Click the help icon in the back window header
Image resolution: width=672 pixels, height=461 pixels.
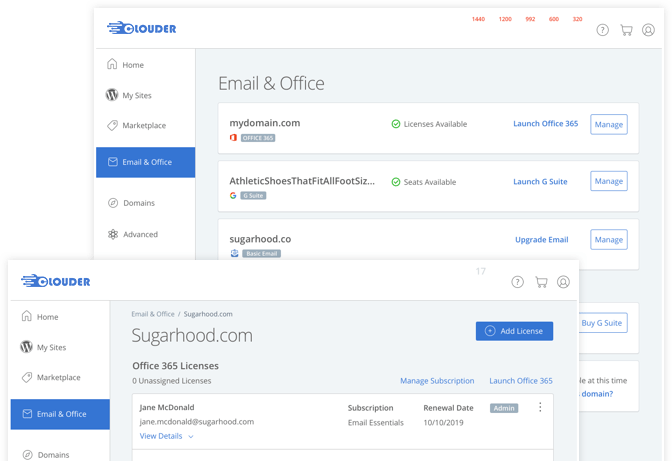tap(602, 30)
